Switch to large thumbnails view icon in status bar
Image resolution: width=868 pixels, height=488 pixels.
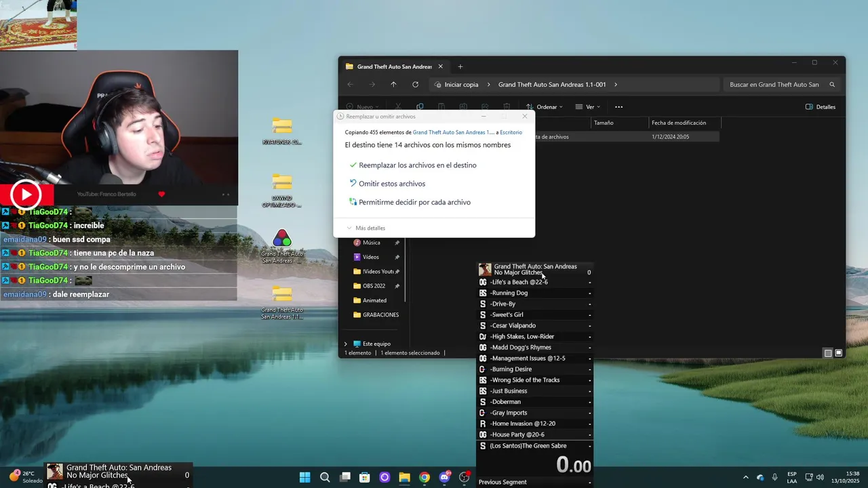pyautogui.click(x=839, y=353)
